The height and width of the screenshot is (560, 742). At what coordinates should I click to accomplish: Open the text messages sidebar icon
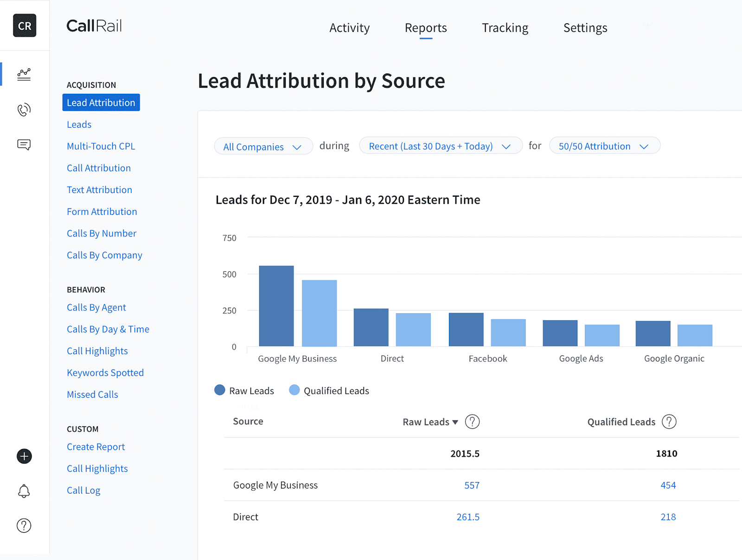[24, 144]
